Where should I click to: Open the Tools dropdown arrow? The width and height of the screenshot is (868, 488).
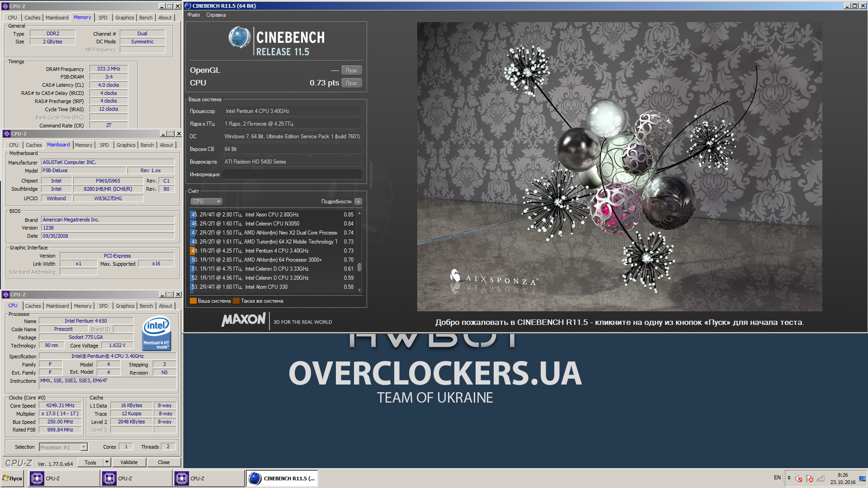pyautogui.click(x=107, y=462)
